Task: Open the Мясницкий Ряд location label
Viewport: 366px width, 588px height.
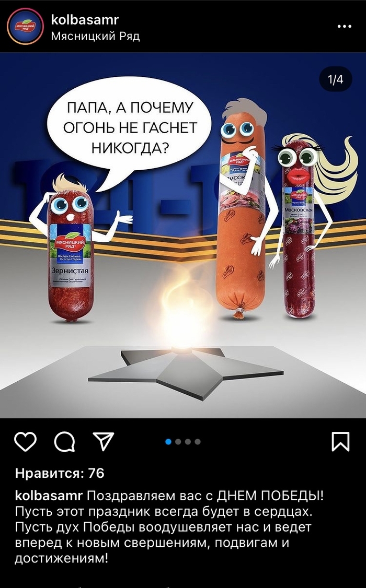Action: [x=95, y=37]
